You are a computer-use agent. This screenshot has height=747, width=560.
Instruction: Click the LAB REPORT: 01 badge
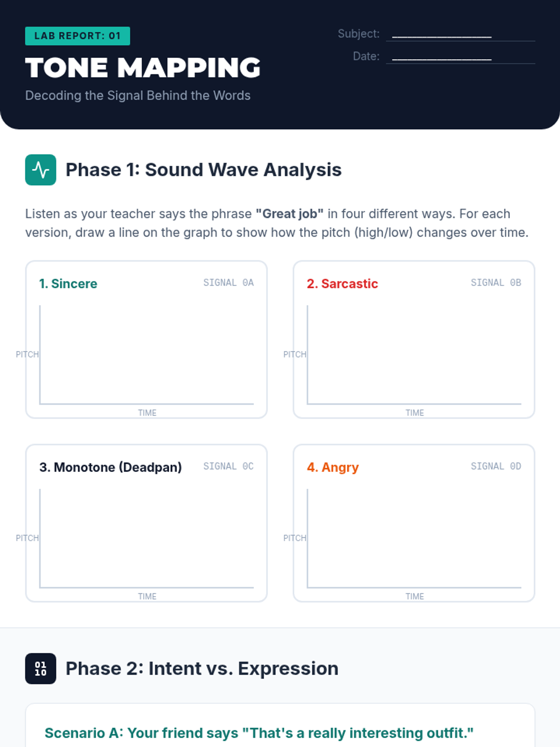point(77,36)
